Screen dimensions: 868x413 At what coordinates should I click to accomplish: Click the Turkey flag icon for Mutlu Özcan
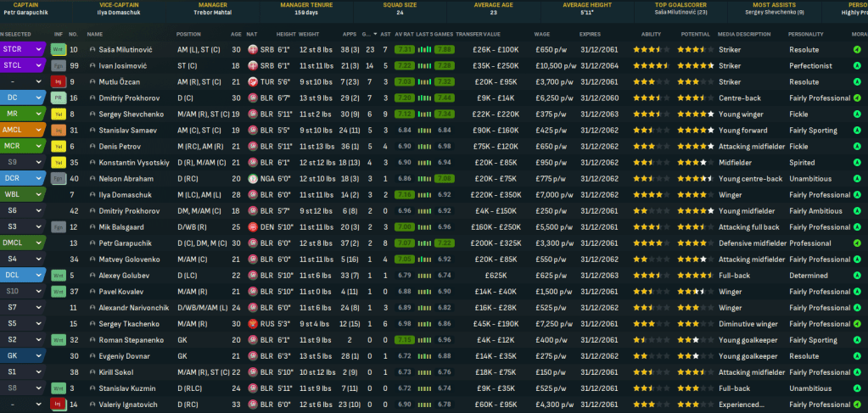point(253,82)
